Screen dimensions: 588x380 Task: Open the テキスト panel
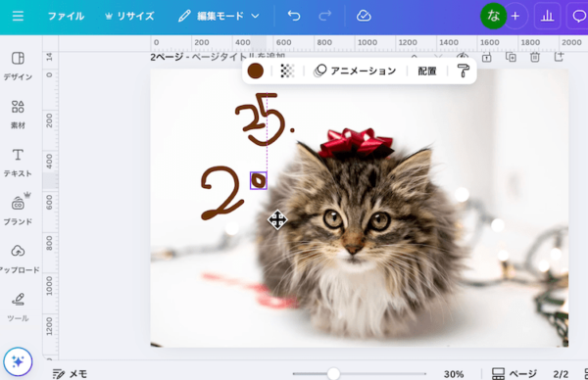click(x=18, y=163)
